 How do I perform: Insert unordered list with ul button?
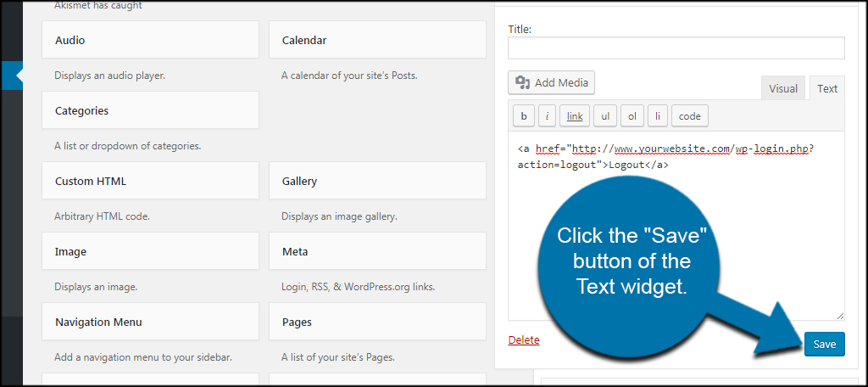(x=605, y=116)
